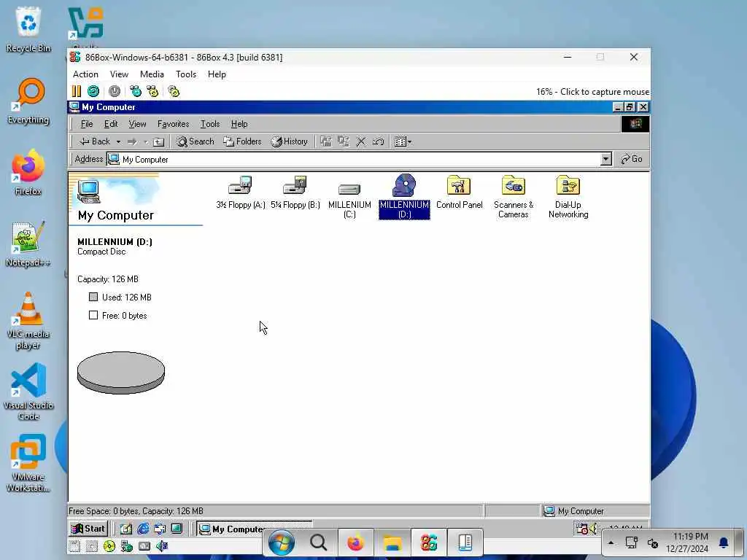747x560 pixels.
Task: Click My Computer taskbar button in guest
Action: (231, 529)
